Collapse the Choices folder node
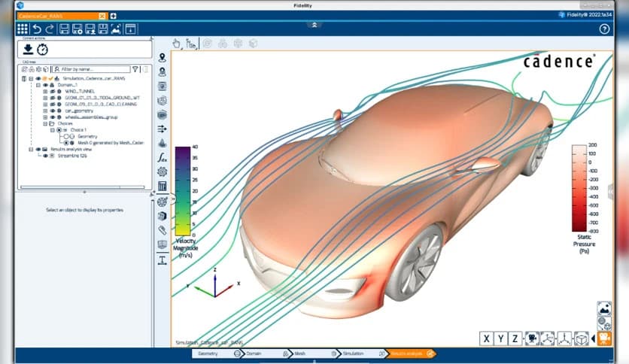Screen dimensions: 629x364 pos(45,123)
